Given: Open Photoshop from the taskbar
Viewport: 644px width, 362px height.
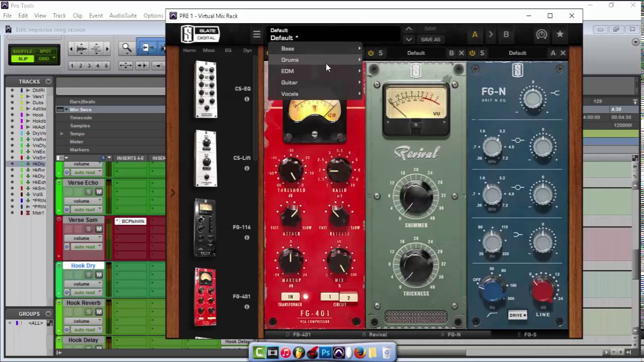Looking at the screenshot, I should (326, 352).
